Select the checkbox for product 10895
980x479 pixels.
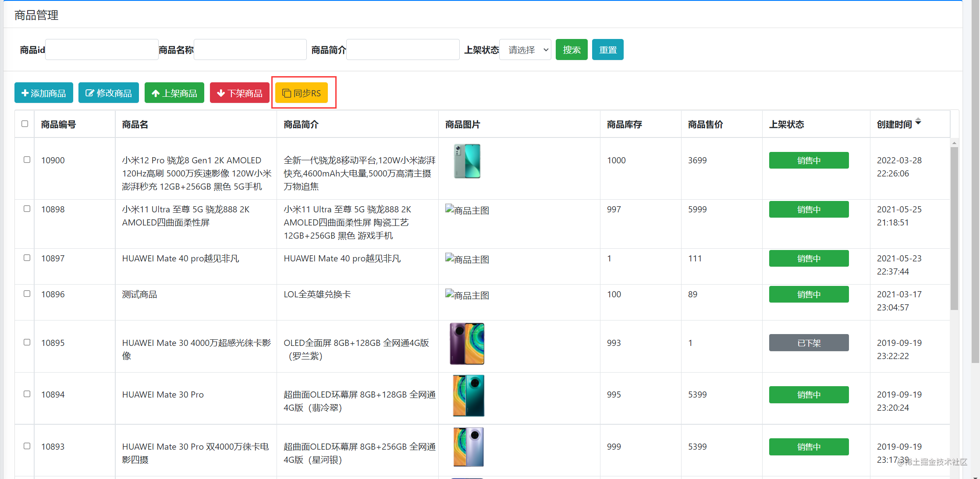click(x=27, y=342)
